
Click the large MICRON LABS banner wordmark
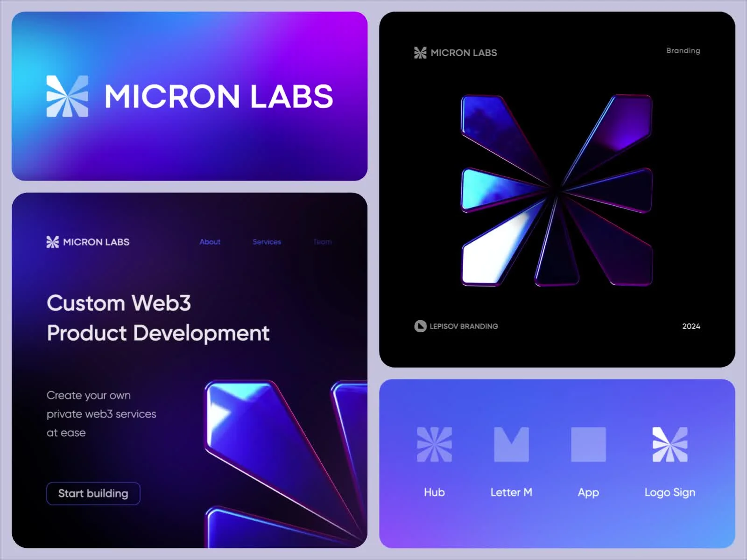click(x=219, y=96)
